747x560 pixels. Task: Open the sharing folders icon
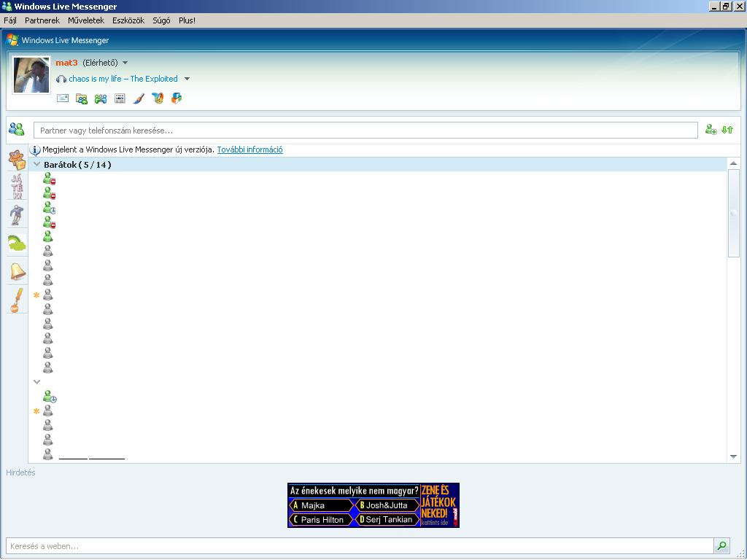[x=82, y=99]
